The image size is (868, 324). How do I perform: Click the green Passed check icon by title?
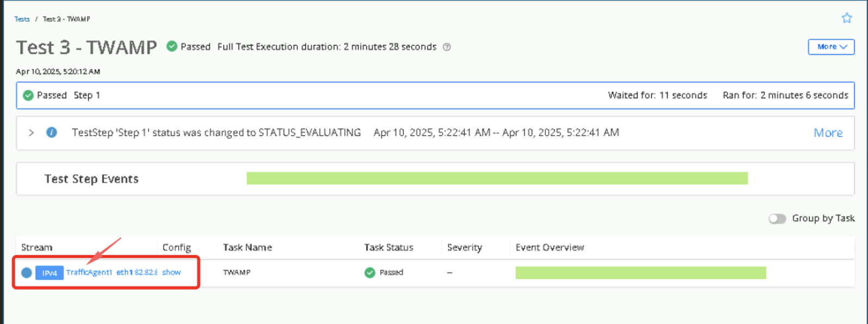click(172, 47)
